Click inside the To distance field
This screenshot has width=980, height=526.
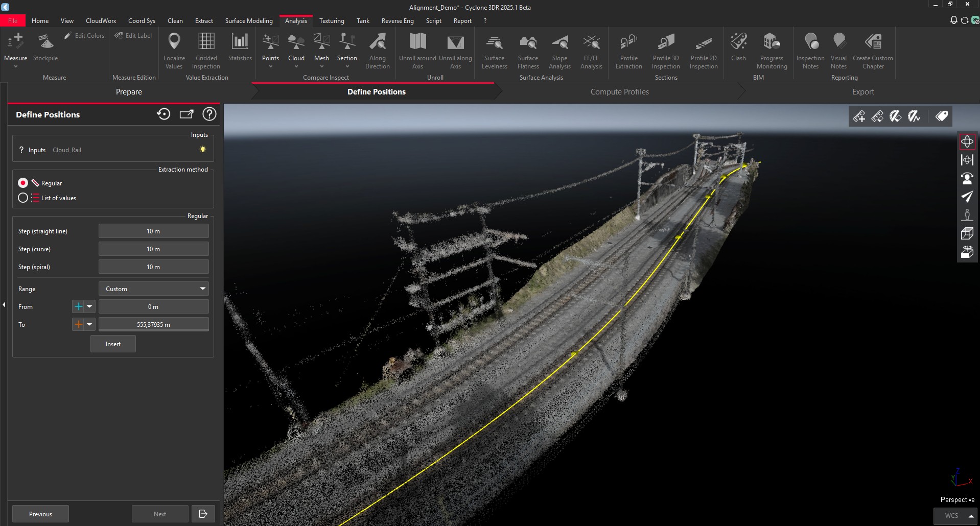153,324
